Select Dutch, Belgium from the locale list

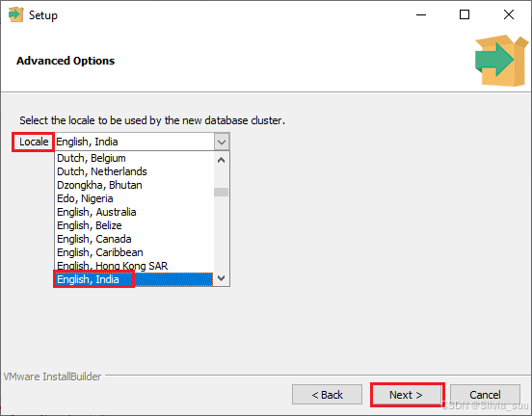pyautogui.click(x=134, y=158)
